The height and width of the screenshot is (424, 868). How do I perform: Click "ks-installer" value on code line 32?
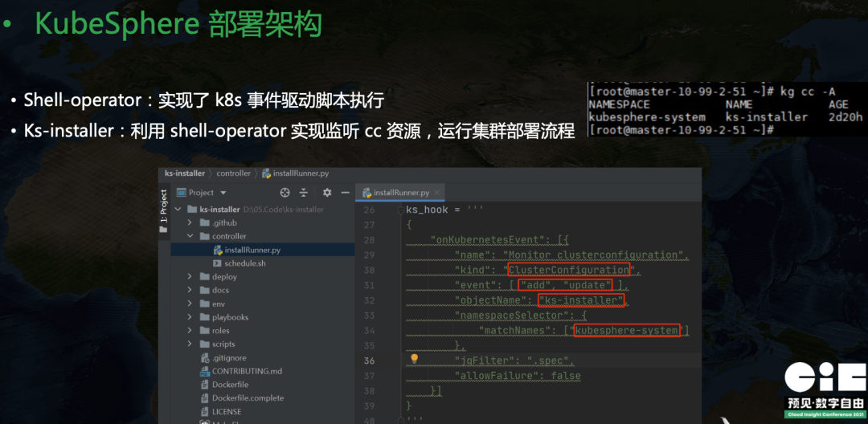tap(581, 300)
